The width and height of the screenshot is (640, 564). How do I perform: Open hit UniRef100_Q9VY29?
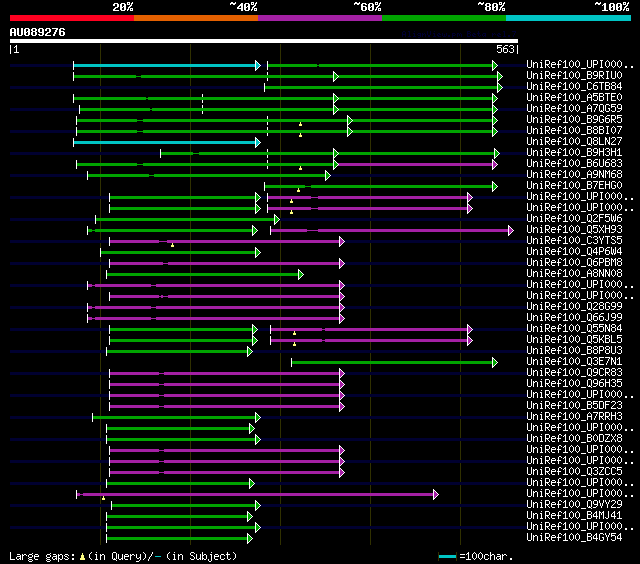click(574, 505)
